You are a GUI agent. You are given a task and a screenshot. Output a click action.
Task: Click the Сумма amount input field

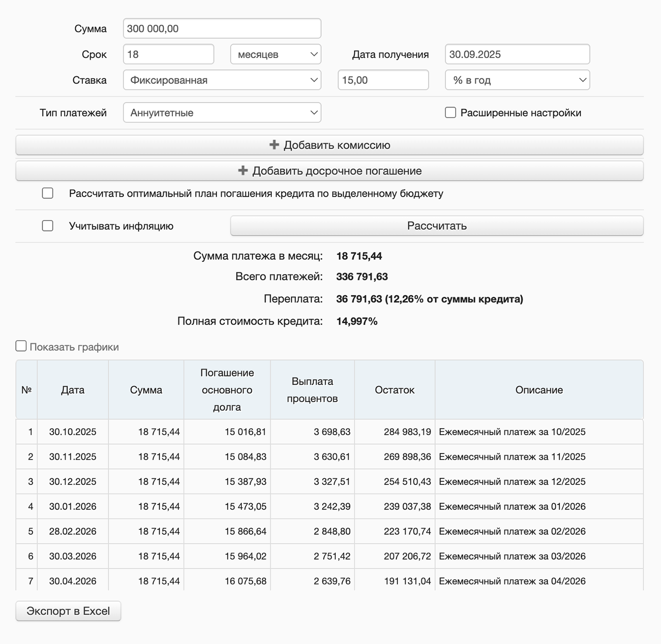[x=222, y=28]
